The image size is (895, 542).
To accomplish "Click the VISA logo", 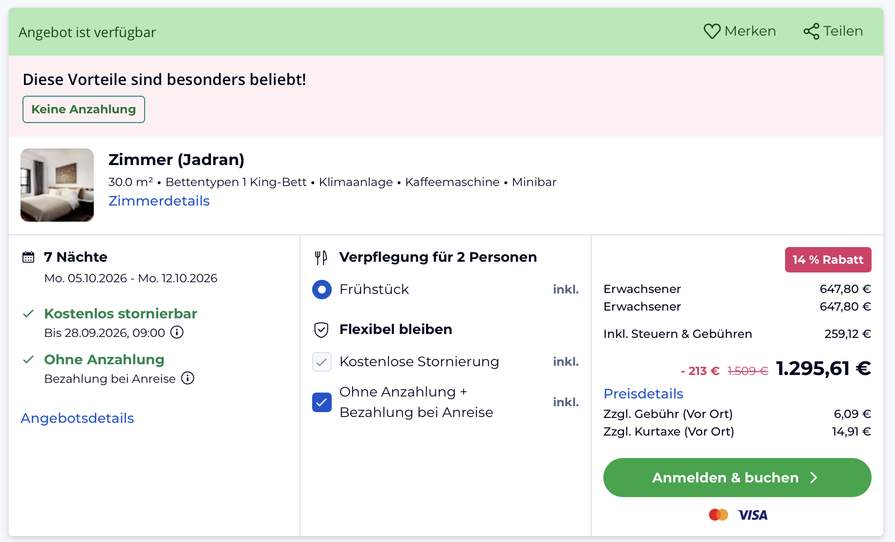I will point(752,515).
